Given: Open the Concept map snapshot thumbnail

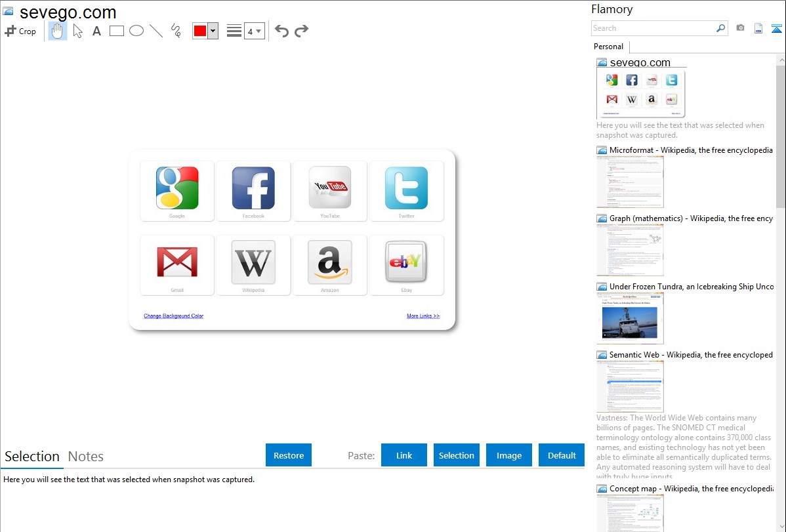Looking at the screenshot, I should pos(630,513).
